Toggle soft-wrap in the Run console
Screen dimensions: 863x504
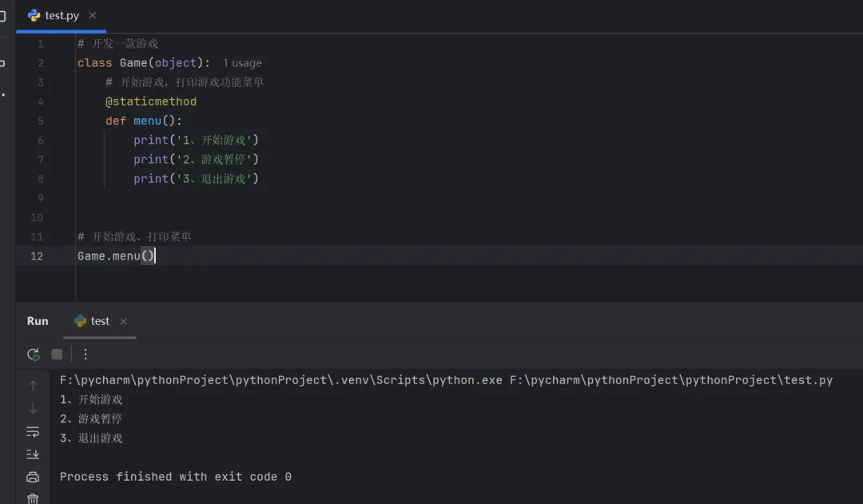(33, 431)
